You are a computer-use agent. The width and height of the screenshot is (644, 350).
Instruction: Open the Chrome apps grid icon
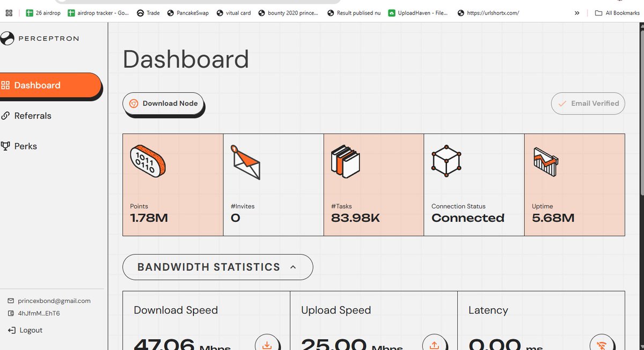(x=9, y=13)
